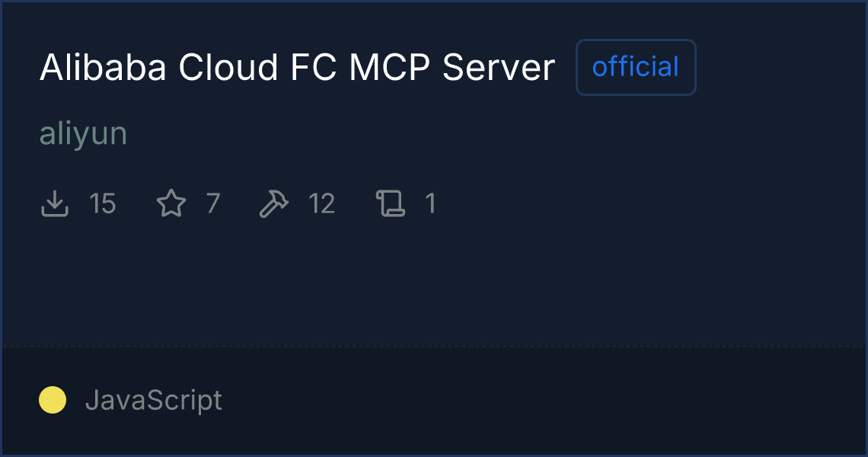The width and height of the screenshot is (868, 457).
Task: Click the prompts count 1
Action: coord(431,204)
